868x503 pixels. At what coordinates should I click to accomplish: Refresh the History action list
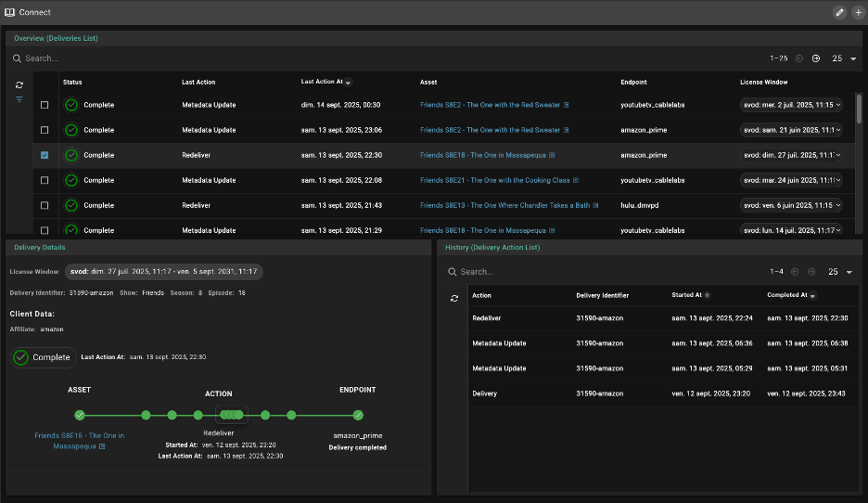[454, 298]
